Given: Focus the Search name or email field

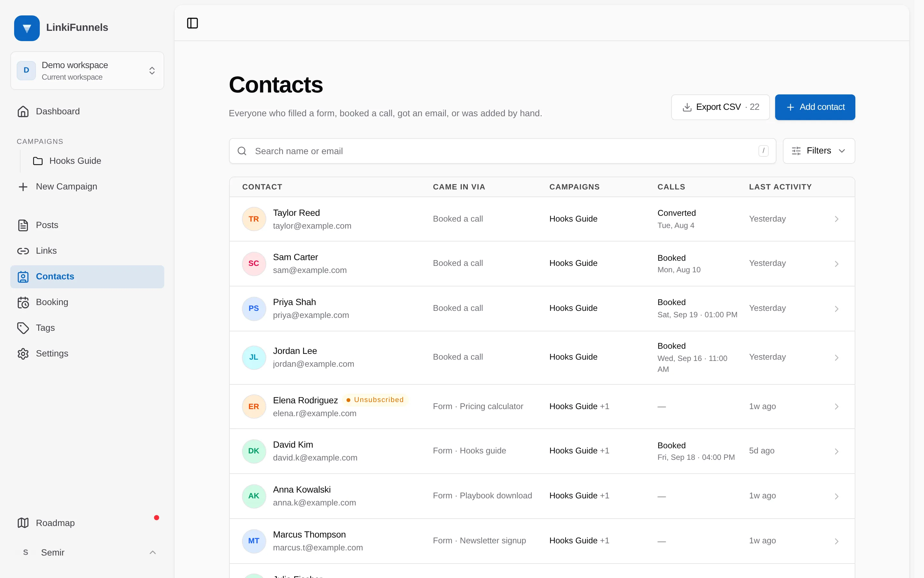Looking at the screenshot, I should pos(502,151).
